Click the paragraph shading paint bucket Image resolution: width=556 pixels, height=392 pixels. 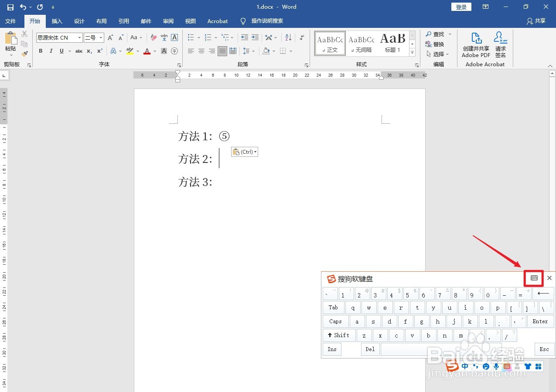click(x=266, y=51)
